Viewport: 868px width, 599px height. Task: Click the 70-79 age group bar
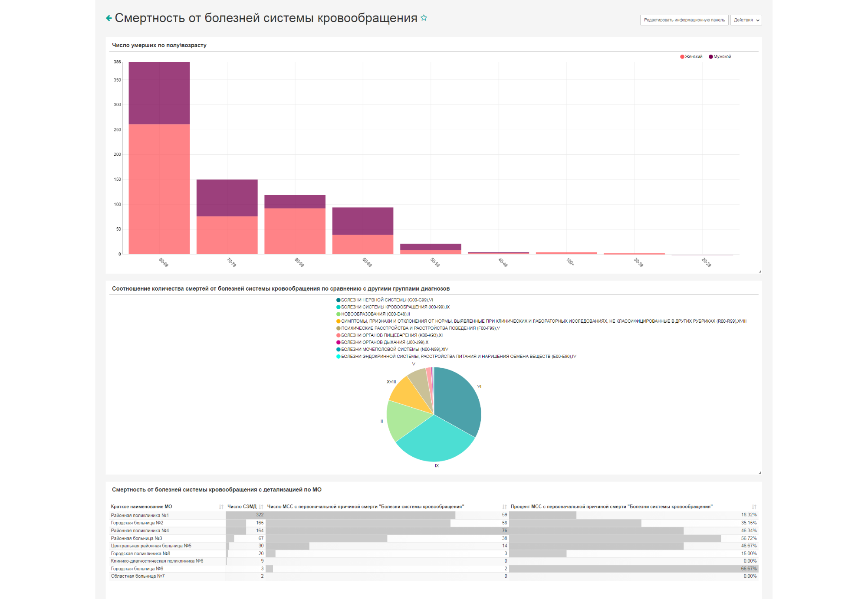(x=227, y=217)
